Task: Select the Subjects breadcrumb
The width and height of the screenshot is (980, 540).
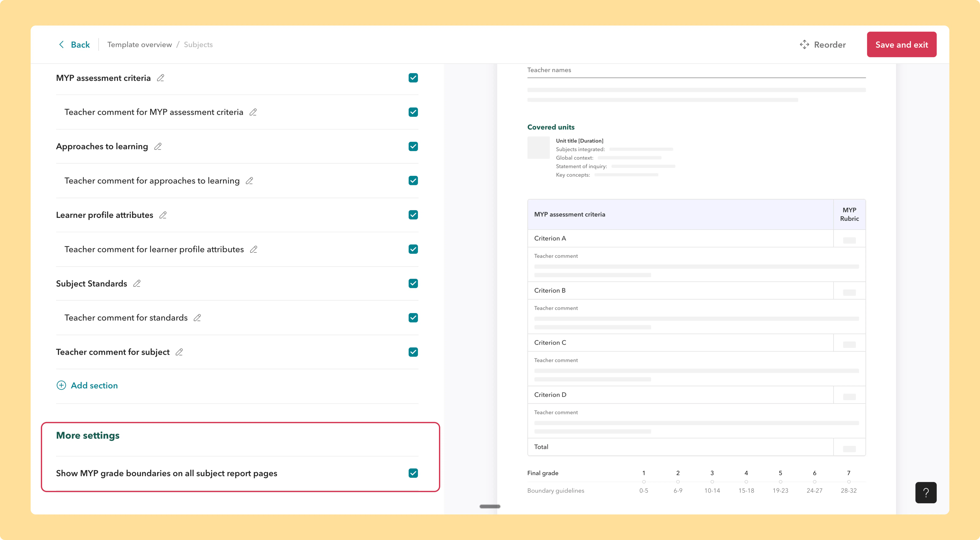Action: point(198,45)
